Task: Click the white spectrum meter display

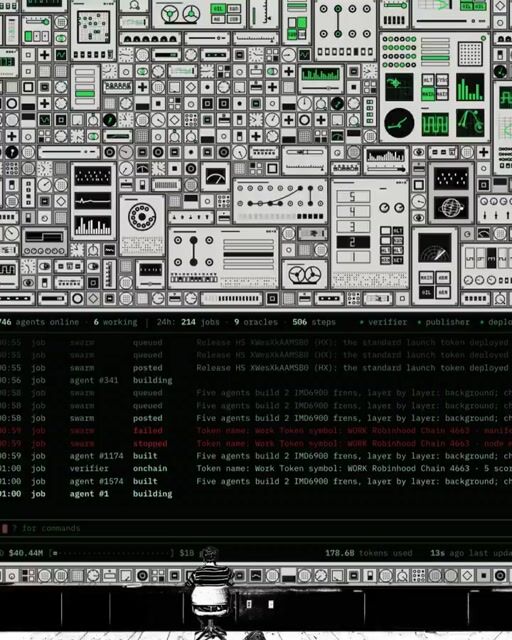Action: point(386,156)
